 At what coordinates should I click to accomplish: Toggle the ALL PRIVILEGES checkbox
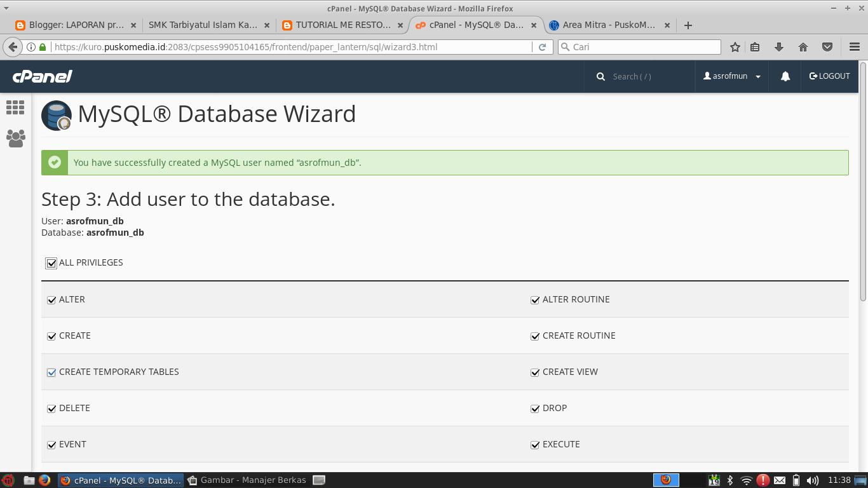[x=51, y=263]
